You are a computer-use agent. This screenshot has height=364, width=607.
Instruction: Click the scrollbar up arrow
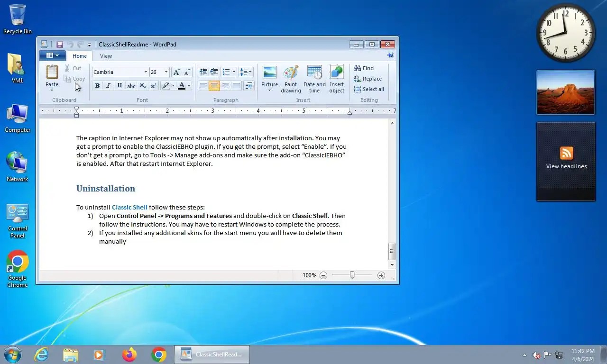[392, 123]
